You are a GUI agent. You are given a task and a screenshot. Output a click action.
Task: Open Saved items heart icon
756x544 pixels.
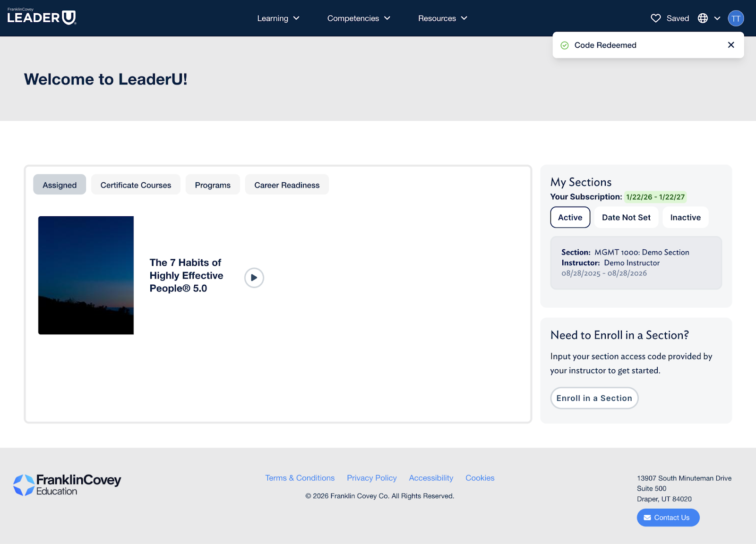655,18
